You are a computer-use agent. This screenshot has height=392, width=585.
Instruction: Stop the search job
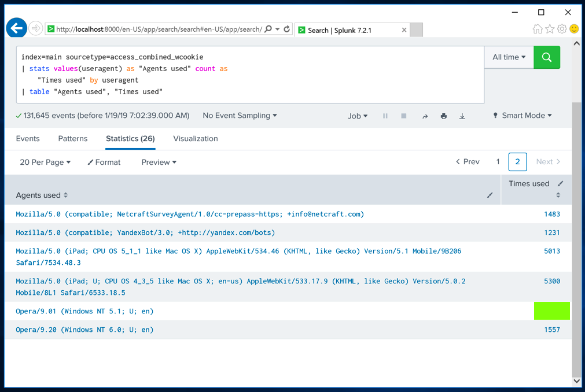pyautogui.click(x=404, y=116)
